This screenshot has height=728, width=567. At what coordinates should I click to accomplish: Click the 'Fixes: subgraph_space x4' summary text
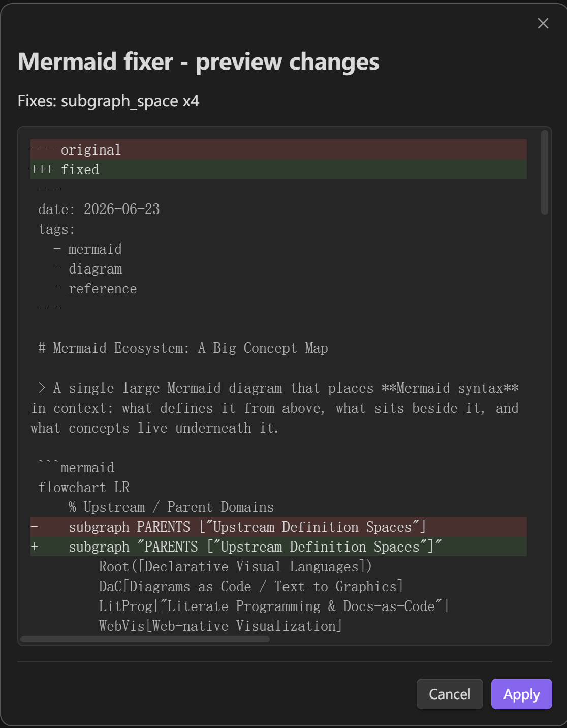[109, 101]
